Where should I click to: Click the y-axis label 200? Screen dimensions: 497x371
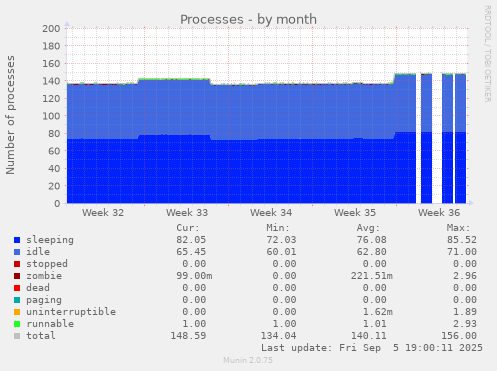click(x=51, y=28)
